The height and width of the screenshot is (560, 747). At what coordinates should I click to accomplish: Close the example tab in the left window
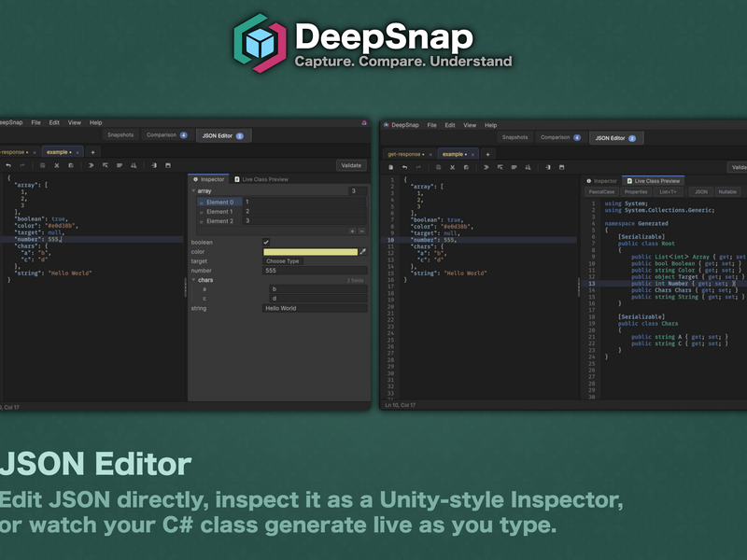pyautogui.click(x=78, y=152)
